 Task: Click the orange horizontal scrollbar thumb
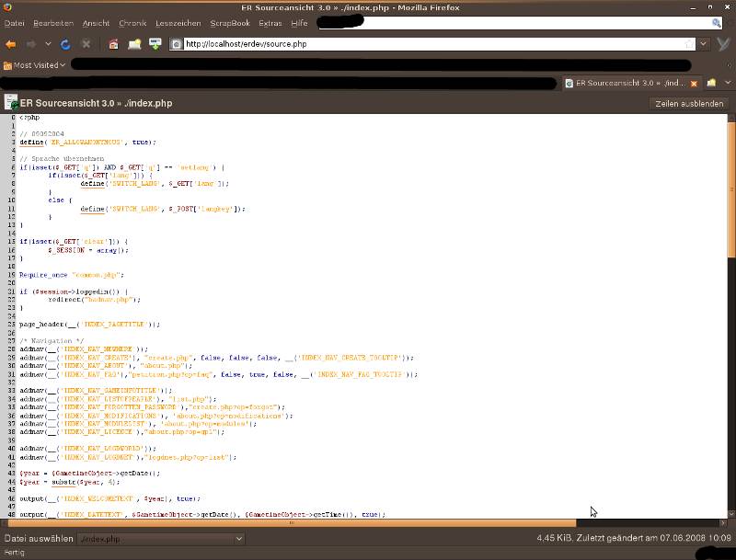coord(292,523)
